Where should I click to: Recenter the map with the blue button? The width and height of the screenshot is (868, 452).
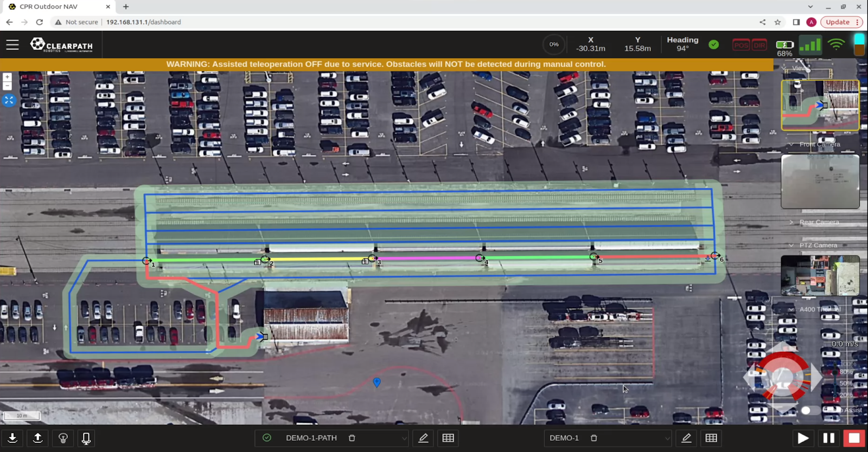pyautogui.click(x=9, y=100)
